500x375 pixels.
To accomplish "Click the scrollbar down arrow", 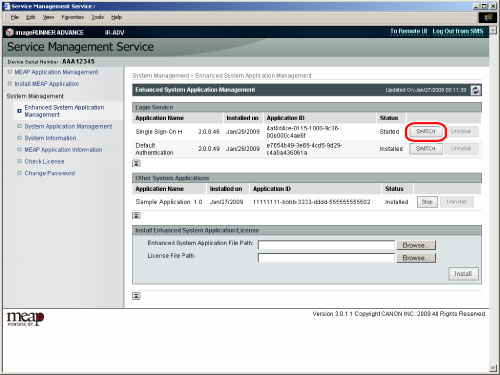I will (x=493, y=368).
